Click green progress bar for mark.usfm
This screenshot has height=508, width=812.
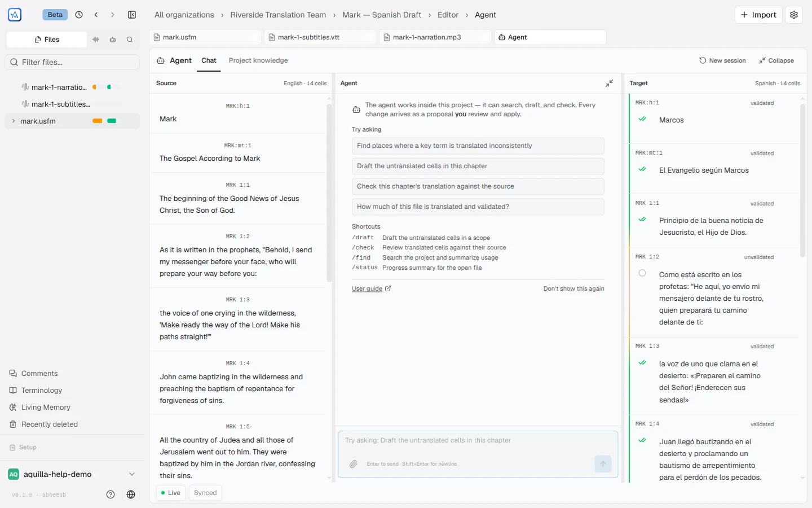(112, 121)
